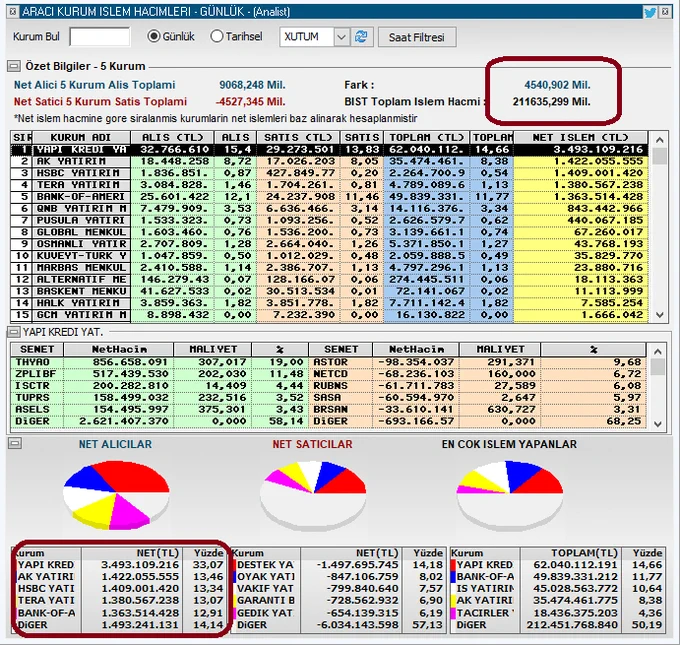Image resolution: width=680 pixels, height=645 pixels.
Task: Click yellow swatch beside GARANTI B
Action: click(234, 601)
